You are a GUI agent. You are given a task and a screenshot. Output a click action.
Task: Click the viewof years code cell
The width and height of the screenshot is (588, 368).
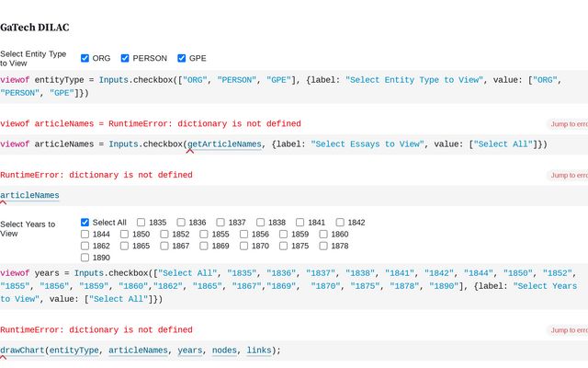click(294, 286)
